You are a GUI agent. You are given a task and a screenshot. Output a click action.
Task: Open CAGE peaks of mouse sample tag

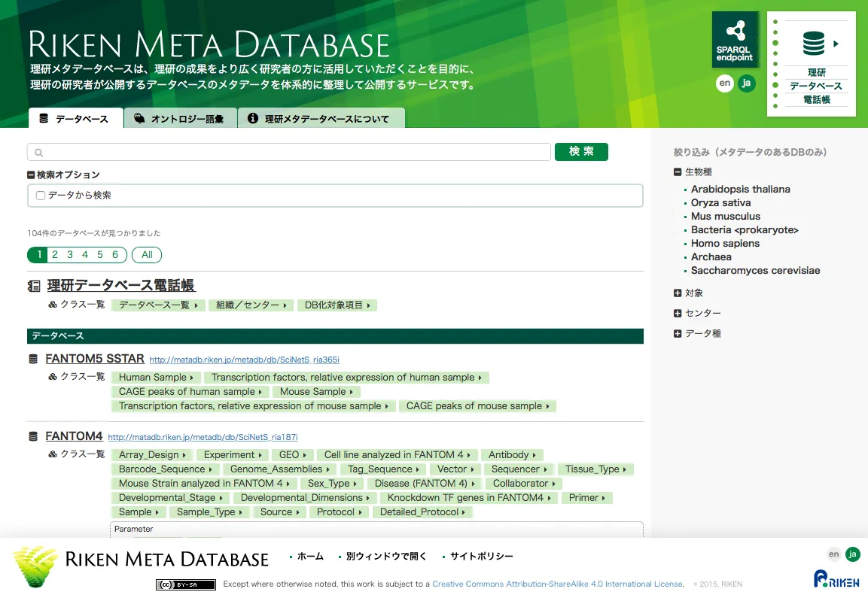click(x=477, y=406)
